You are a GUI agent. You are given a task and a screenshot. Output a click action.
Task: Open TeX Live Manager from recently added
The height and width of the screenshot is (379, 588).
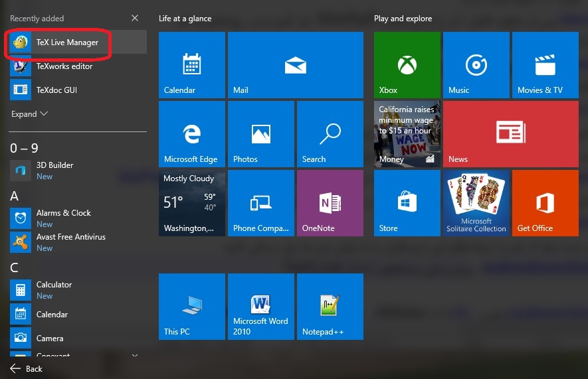66,42
